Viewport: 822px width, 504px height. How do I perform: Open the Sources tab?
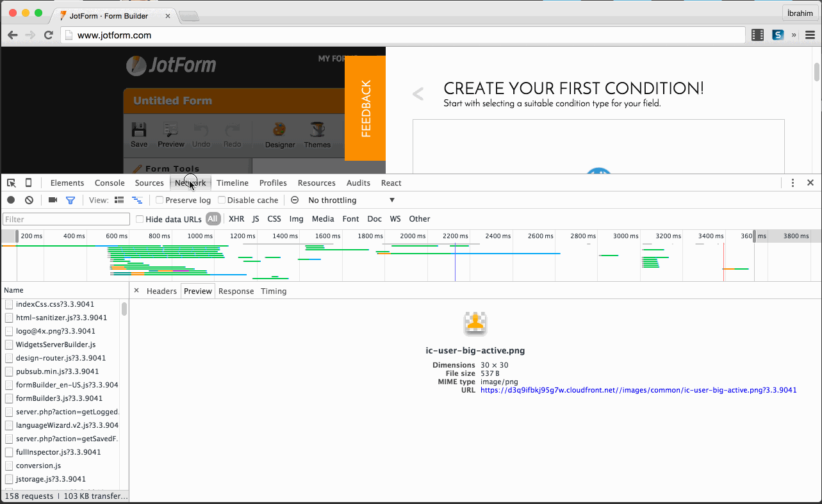point(149,183)
